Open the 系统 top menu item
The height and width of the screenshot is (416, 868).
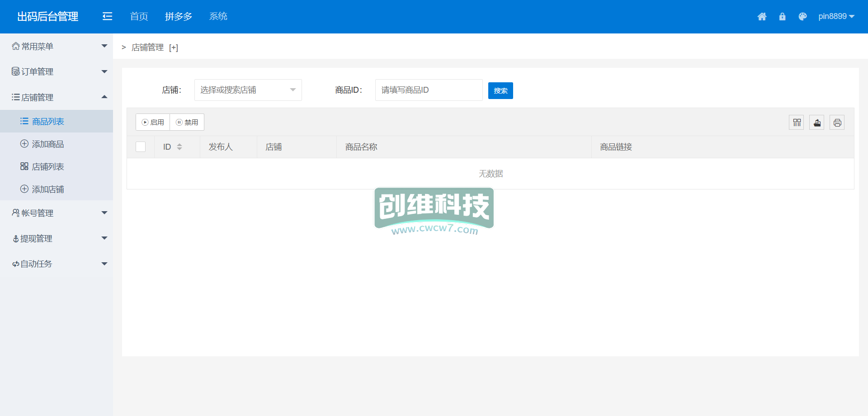tap(218, 17)
